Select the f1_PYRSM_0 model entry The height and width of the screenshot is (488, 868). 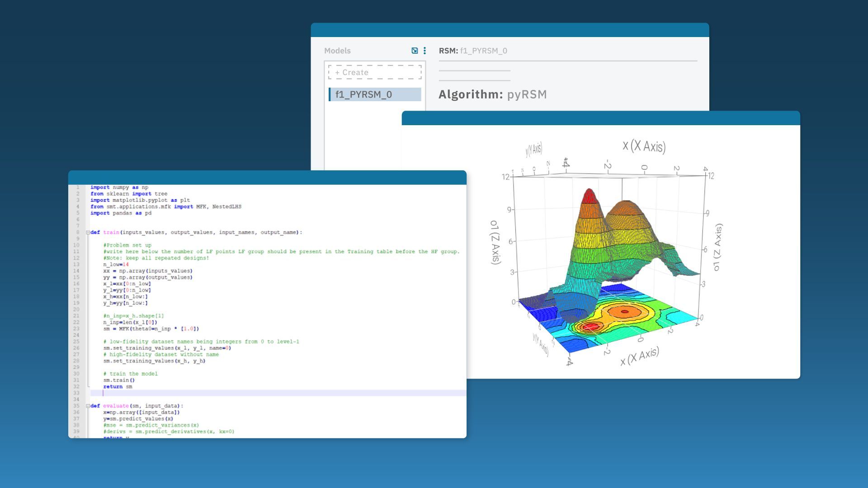coord(375,94)
